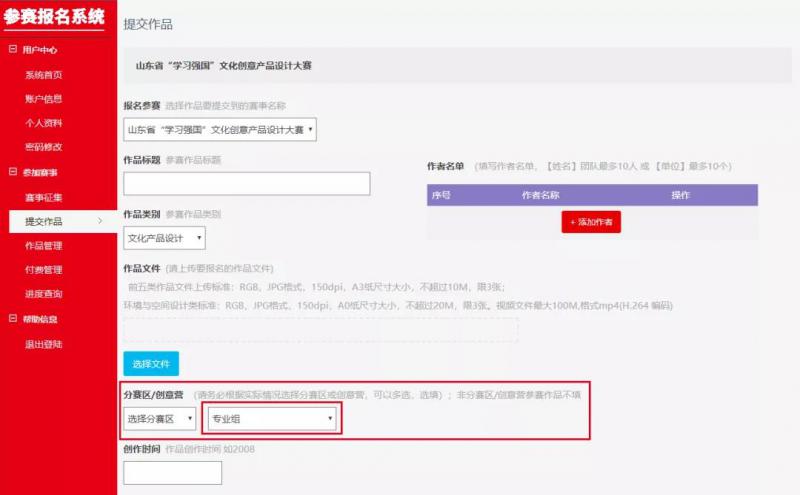
Task: Click the 报名参赛 label
Action: [x=142, y=106]
